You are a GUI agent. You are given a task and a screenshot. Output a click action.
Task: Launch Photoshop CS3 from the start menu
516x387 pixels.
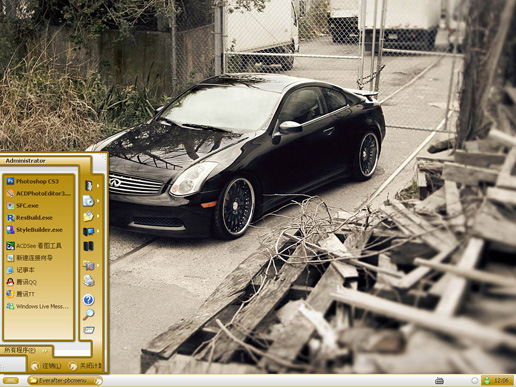click(x=38, y=181)
